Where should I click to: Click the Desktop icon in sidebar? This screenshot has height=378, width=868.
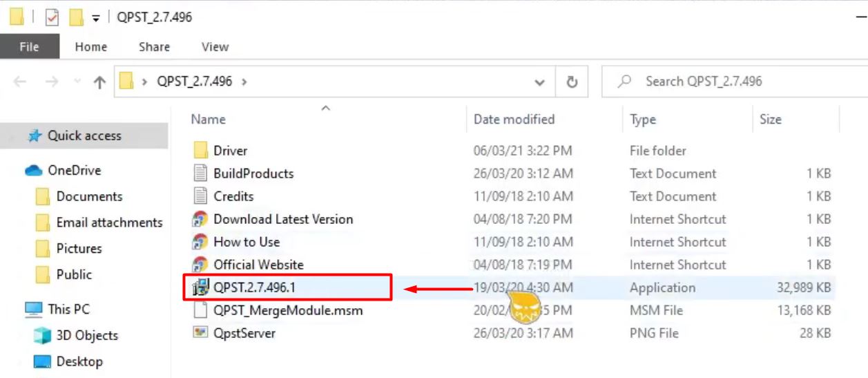(x=43, y=361)
